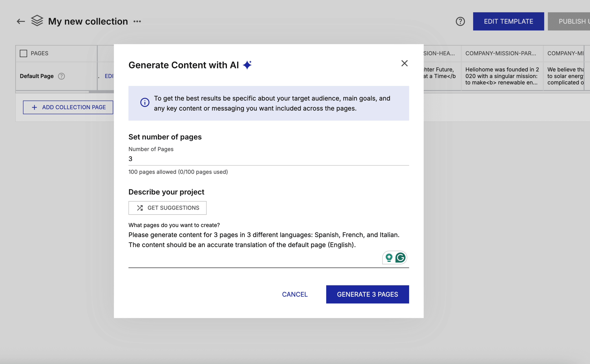Image resolution: width=590 pixels, height=364 pixels.
Task: Click the horizontal table scrollbar
Action: (x=101, y=92)
